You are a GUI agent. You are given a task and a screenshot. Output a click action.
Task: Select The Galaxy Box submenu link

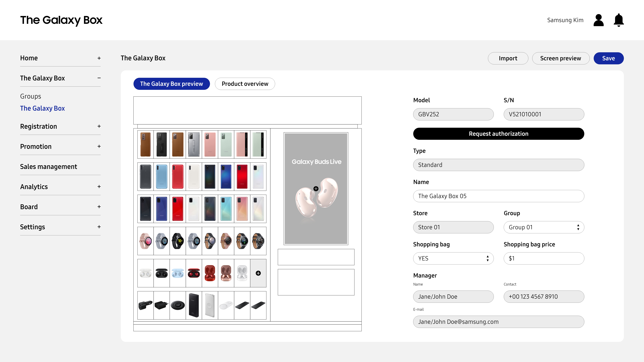point(42,108)
